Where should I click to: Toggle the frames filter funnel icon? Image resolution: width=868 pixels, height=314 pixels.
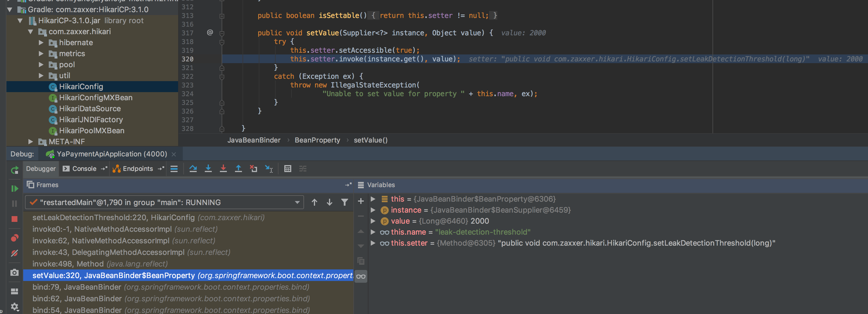(344, 202)
